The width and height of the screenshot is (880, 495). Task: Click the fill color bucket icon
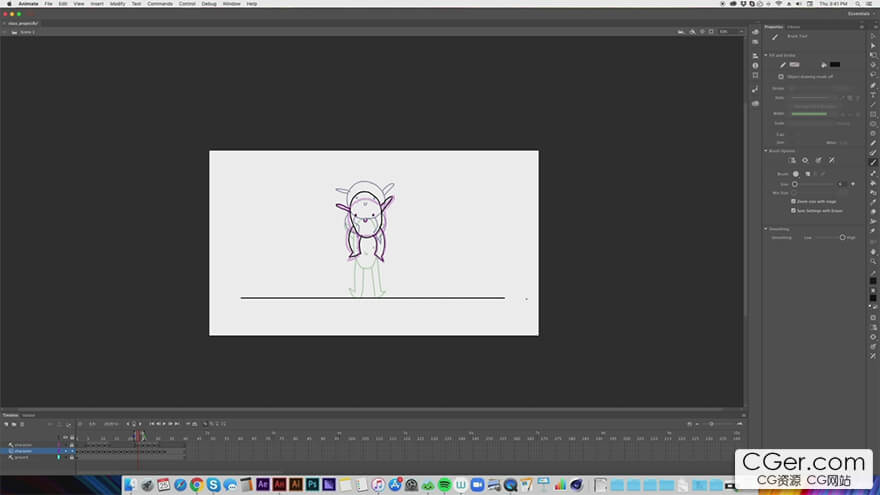point(824,64)
